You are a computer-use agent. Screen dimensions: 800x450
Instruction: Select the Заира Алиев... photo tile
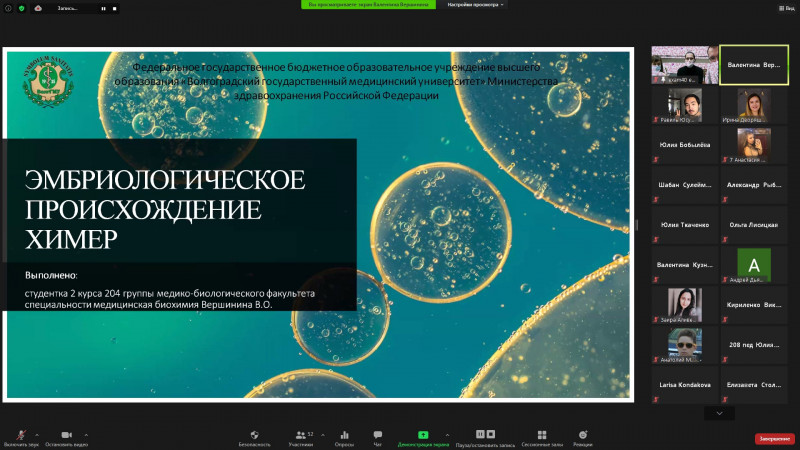point(685,305)
